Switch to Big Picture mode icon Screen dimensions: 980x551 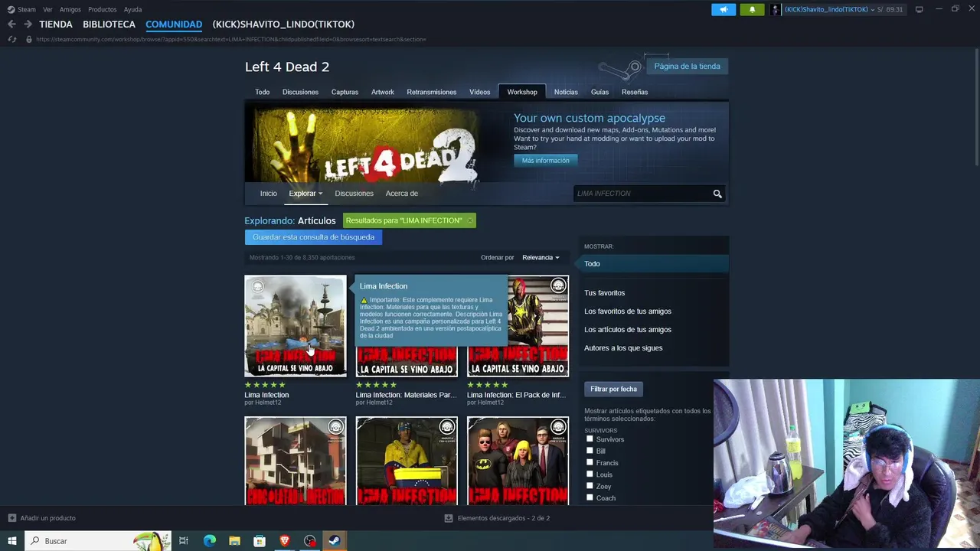pyautogui.click(x=919, y=9)
